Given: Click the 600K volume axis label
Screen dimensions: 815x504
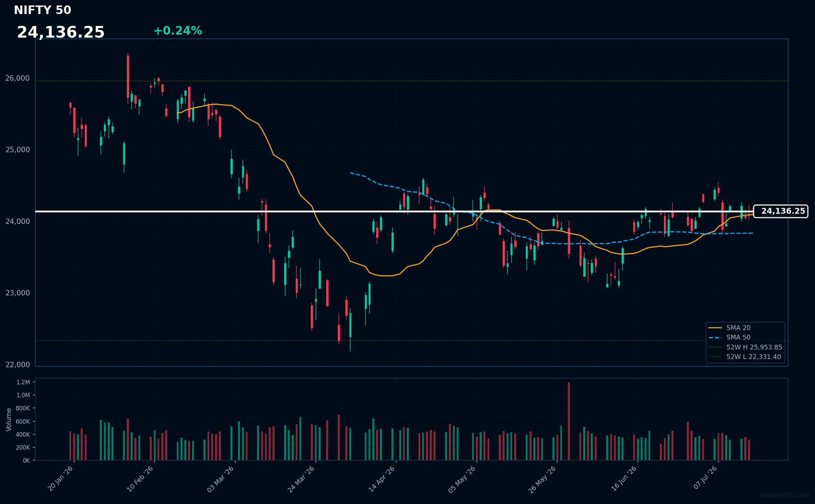Looking at the screenshot, I should tap(23, 422).
